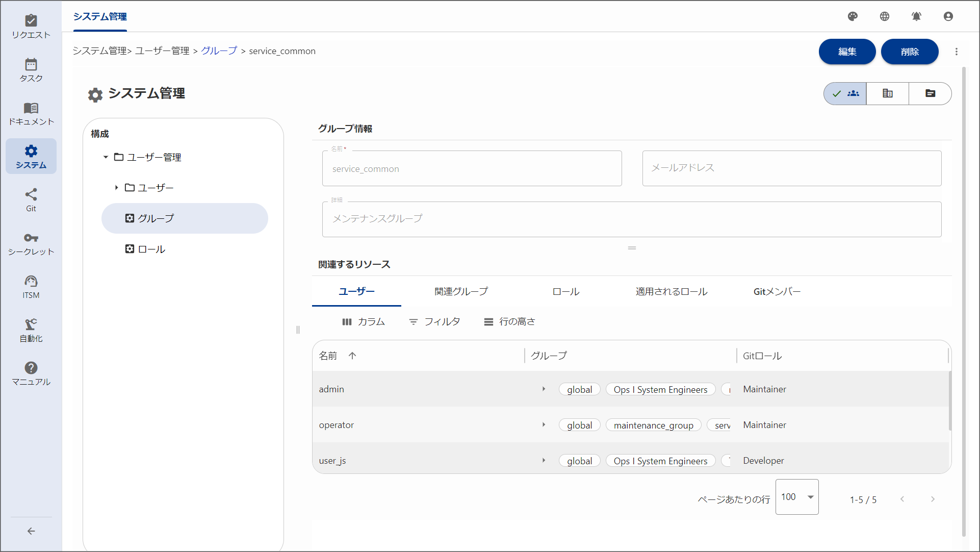980x552 pixels.
Task: Open the シークレット key icon
Action: (31, 243)
